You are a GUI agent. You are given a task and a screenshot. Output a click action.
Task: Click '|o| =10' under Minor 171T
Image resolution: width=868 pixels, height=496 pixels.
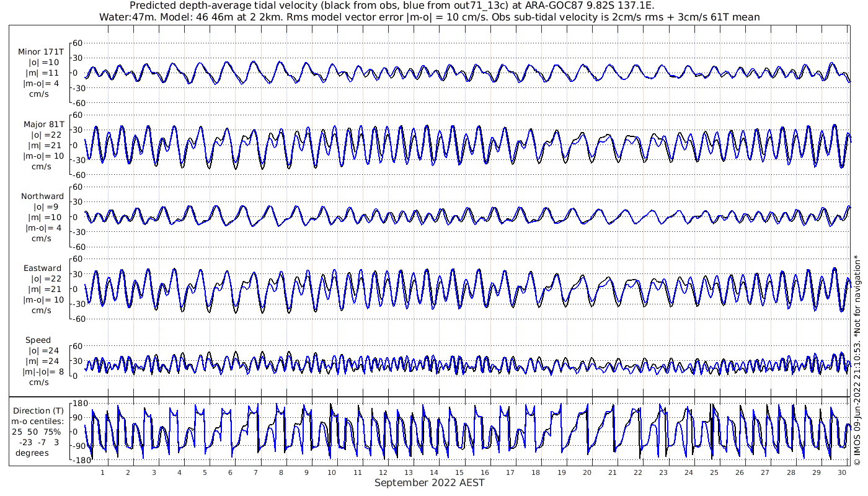pyautogui.click(x=43, y=63)
